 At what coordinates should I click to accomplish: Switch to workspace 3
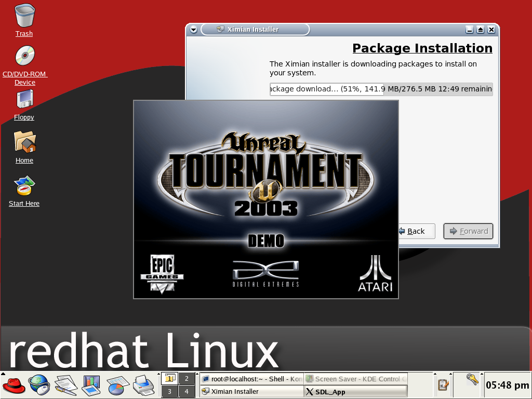point(169,391)
